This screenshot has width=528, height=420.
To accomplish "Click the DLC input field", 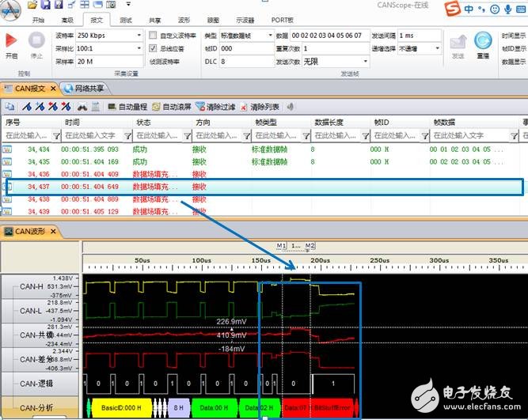I will (247, 62).
